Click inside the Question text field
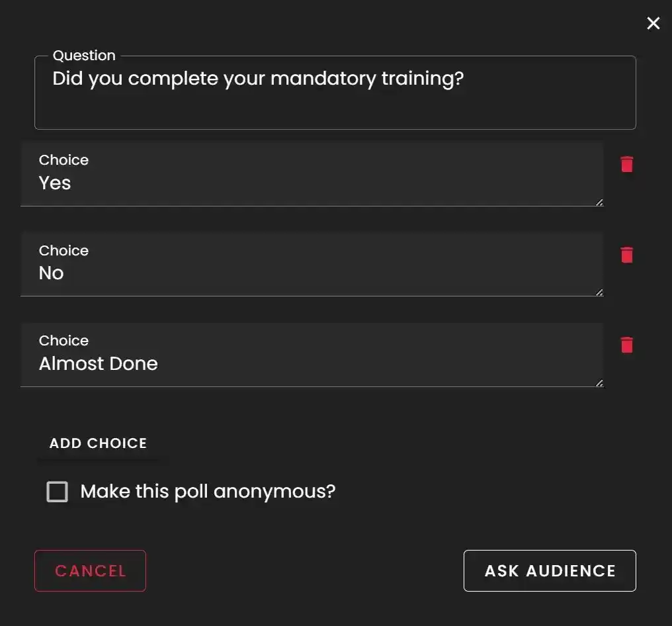This screenshot has height=626, width=672. pos(331,93)
